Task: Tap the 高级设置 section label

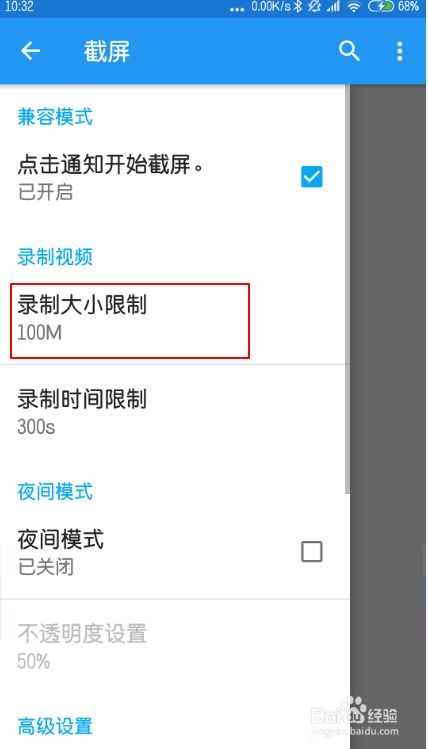Action: (x=55, y=726)
